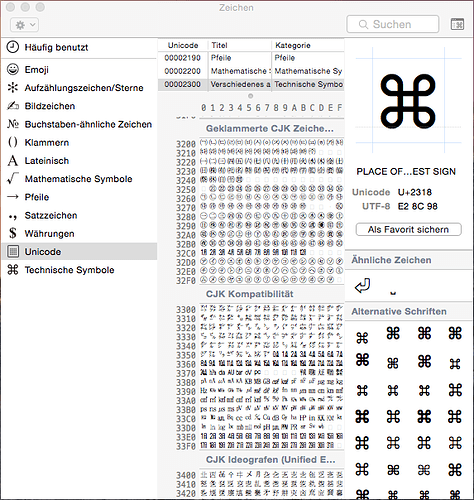Select the Häufig benutzt clock icon

(x=13, y=47)
